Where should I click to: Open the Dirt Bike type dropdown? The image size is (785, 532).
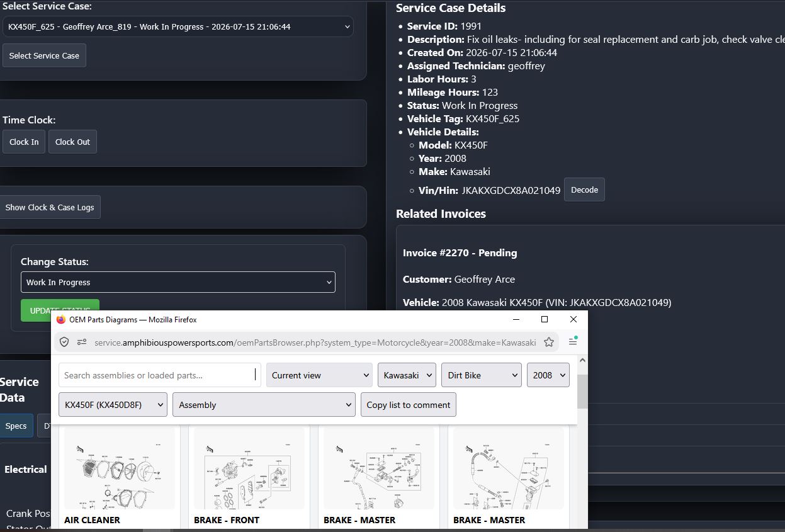point(482,375)
